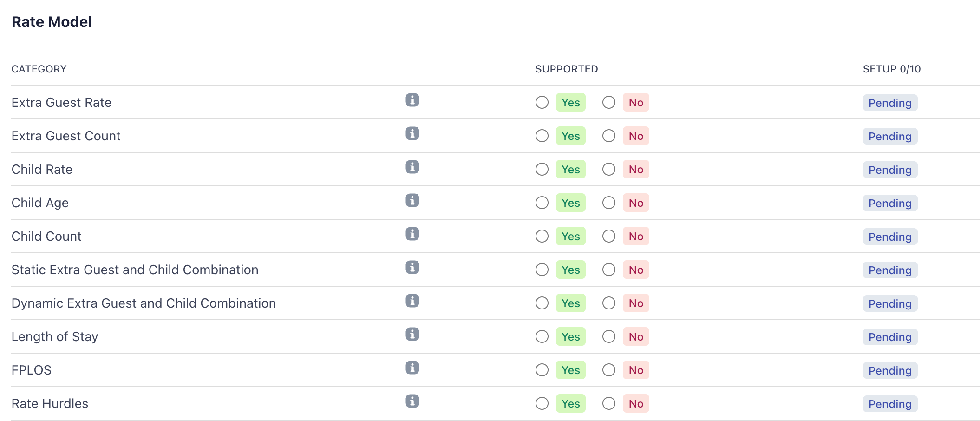Choose No radio for Length of Stay

[609, 337]
